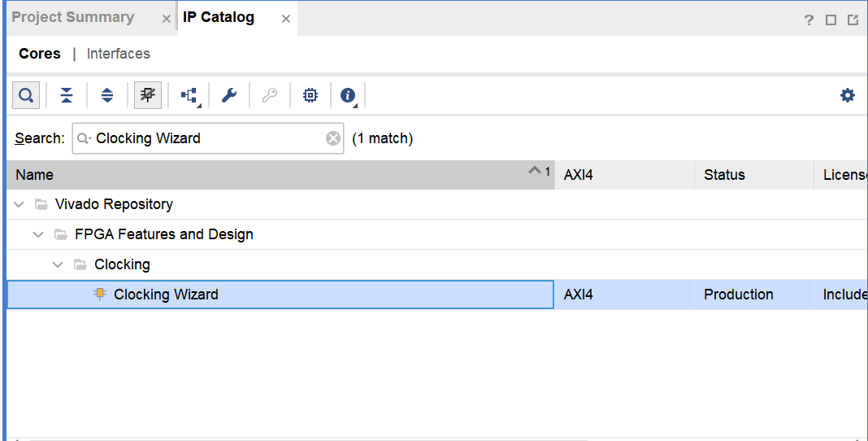The width and height of the screenshot is (868, 441).
Task: Collapse the Clocking folder node
Action: (58, 264)
